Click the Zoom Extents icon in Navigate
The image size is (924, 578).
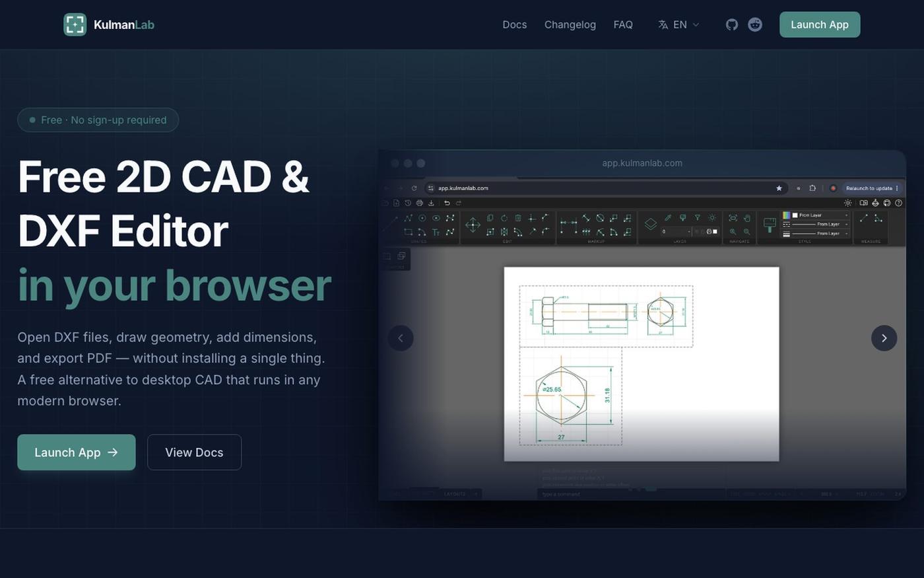[x=733, y=218]
